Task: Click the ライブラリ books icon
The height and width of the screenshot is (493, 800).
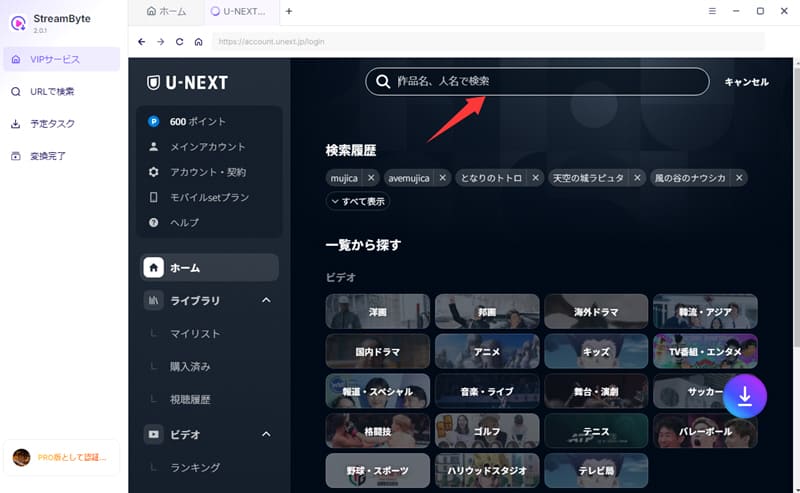Action: coord(153,300)
